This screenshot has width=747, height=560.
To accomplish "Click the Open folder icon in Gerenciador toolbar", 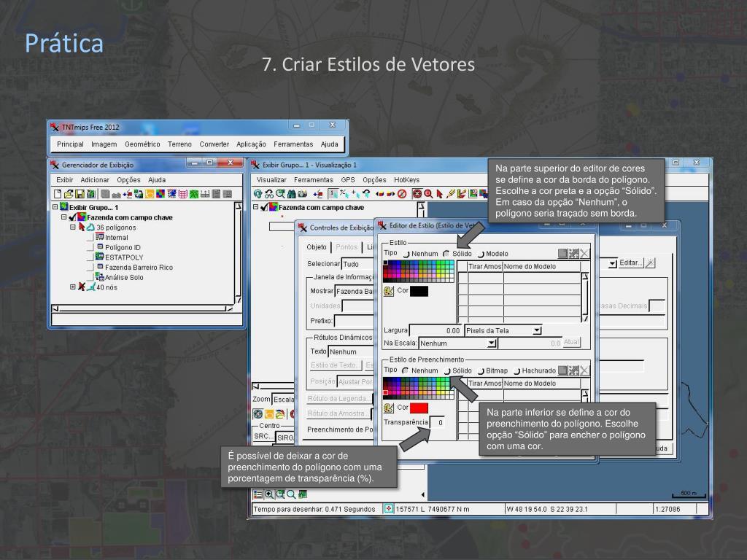I will point(69,194).
